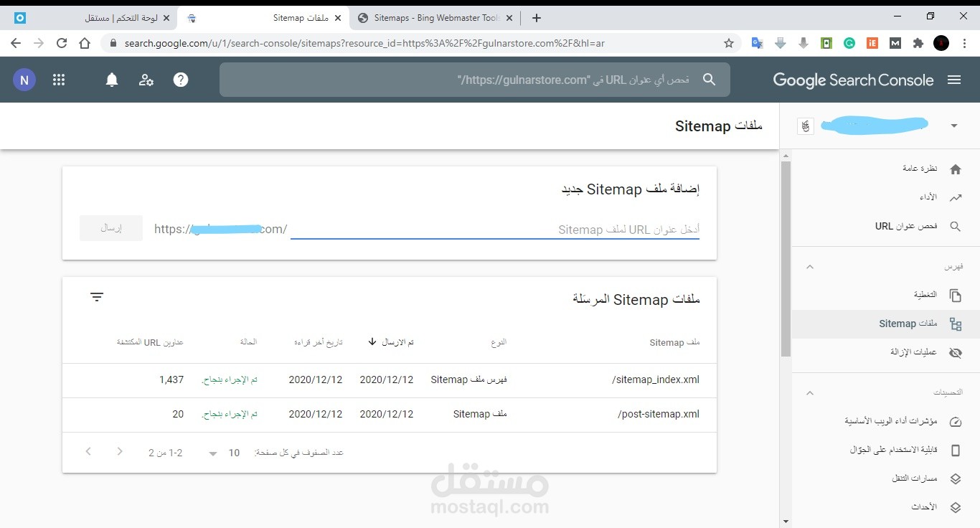This screenshot has height=528, width=980.
Task: Click the Google Search Console logo
Action: [x=853, y=80]
